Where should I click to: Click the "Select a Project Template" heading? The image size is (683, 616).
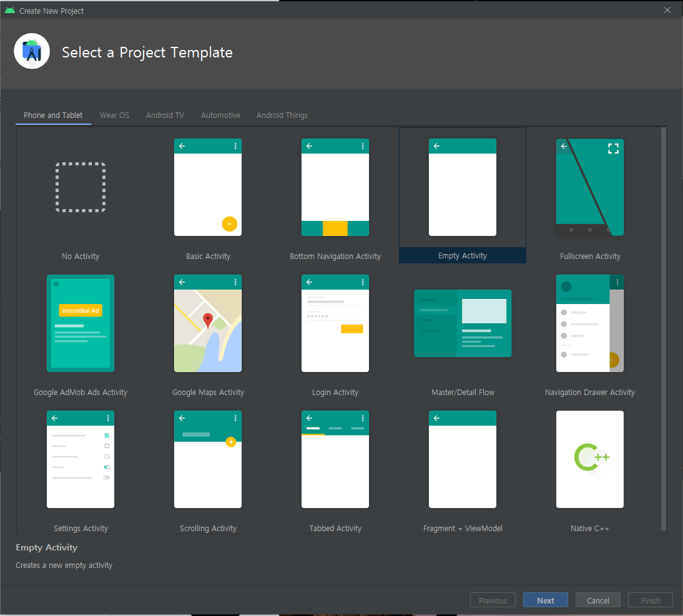pyautogui.click(x=147, y=52)
